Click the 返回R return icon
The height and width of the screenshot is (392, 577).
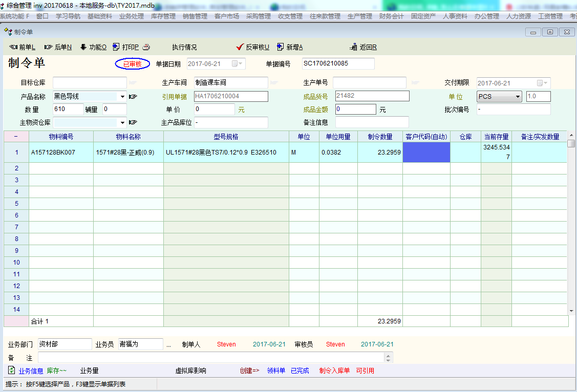click(x=353, y=47)
